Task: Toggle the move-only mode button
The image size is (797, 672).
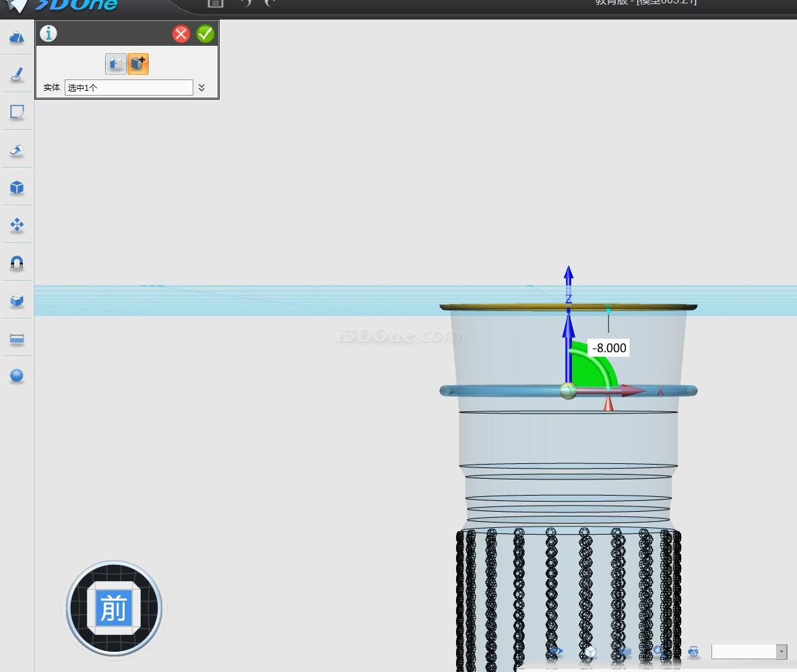Action: coord(115,64)
